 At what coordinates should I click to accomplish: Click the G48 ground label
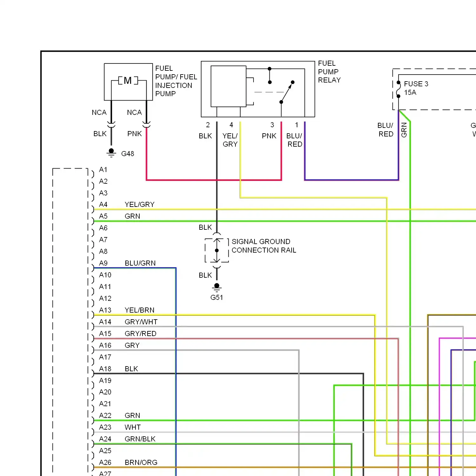128,154
